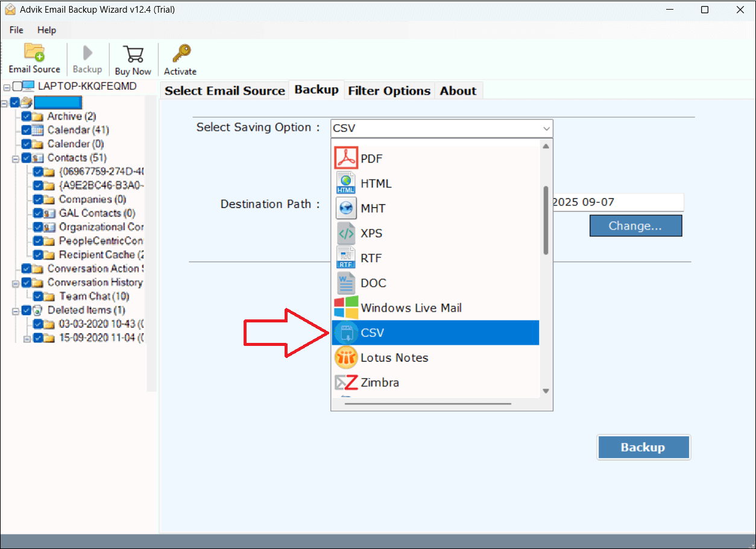The image size is (756, 549).
Task: Select the Zimbra format icon
Action: (x=346, y=382)
